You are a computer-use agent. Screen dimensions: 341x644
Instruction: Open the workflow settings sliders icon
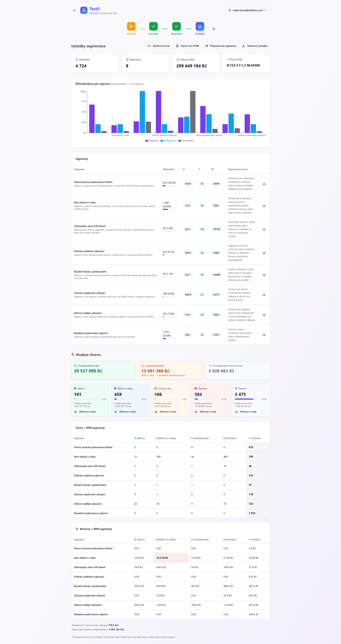coord(214,29)
